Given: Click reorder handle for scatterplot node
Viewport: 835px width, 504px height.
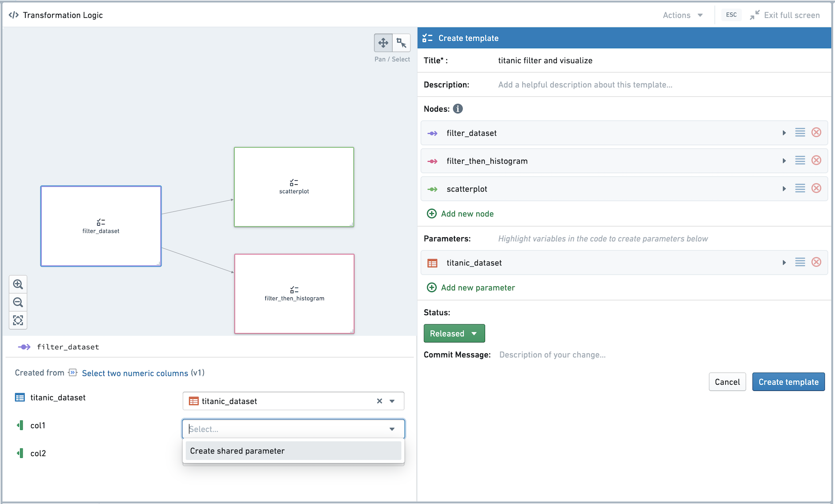Looking at the screenshot, I should (800, 188).
